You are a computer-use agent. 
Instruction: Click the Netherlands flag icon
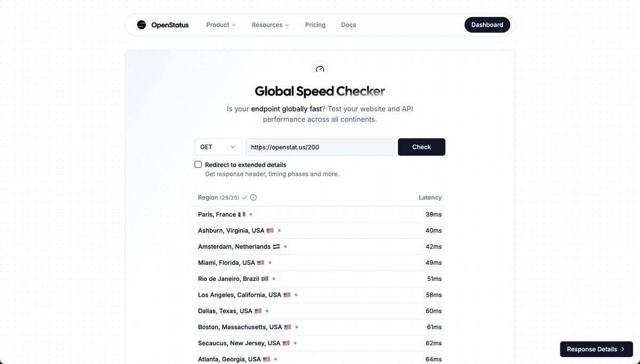pos(276,247)
